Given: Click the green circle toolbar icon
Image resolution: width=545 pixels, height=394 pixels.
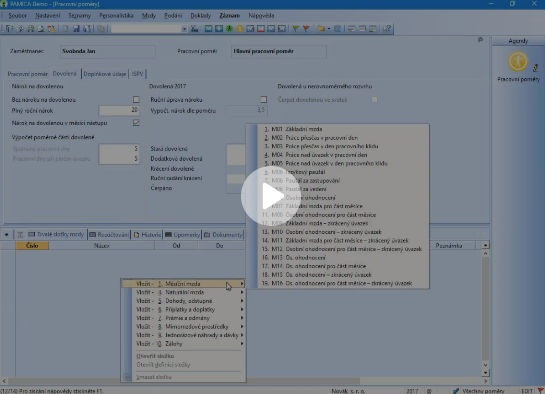Looking at the screenshot, I should [x=229, y=29].
